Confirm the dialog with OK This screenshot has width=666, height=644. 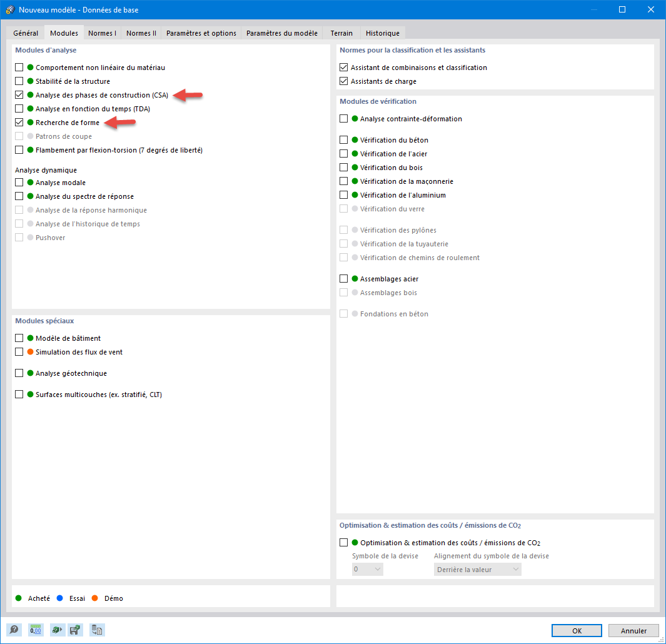(x=576, y=630)
